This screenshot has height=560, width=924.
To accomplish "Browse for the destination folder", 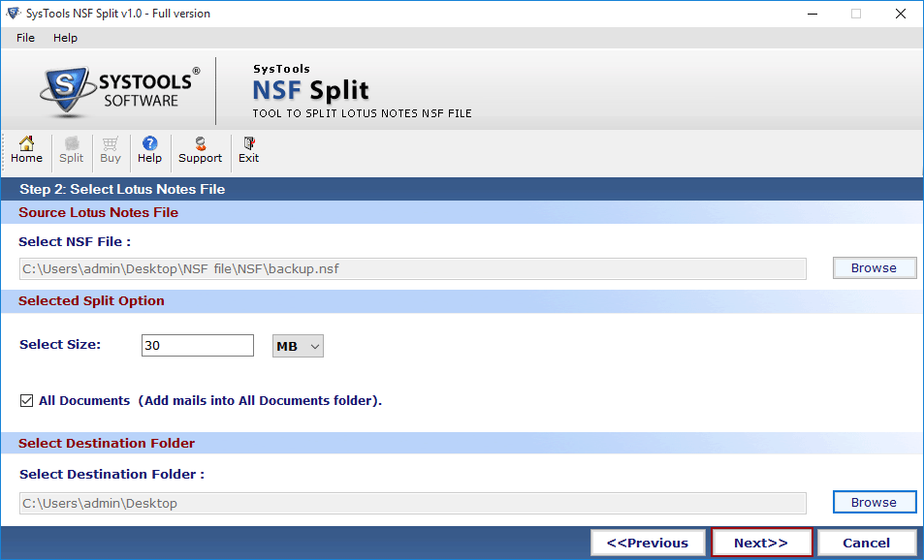I will pyautogui.click(x=874, y=502).
